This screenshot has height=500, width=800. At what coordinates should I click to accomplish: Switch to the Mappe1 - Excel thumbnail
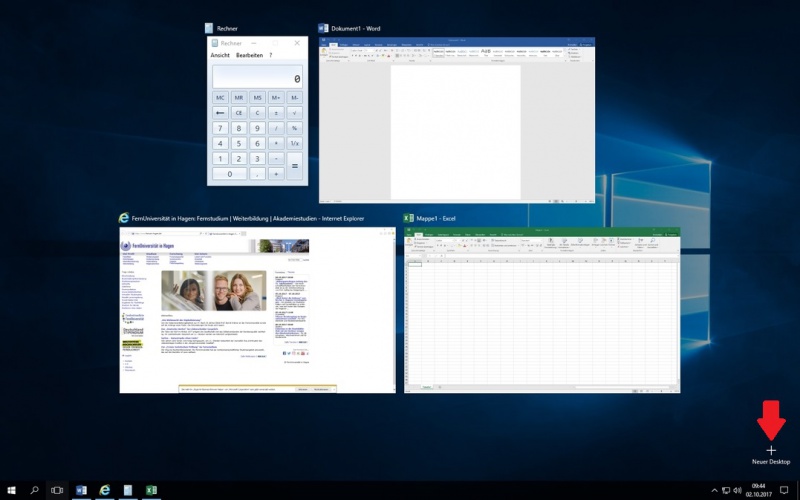(x=542, y=310)
